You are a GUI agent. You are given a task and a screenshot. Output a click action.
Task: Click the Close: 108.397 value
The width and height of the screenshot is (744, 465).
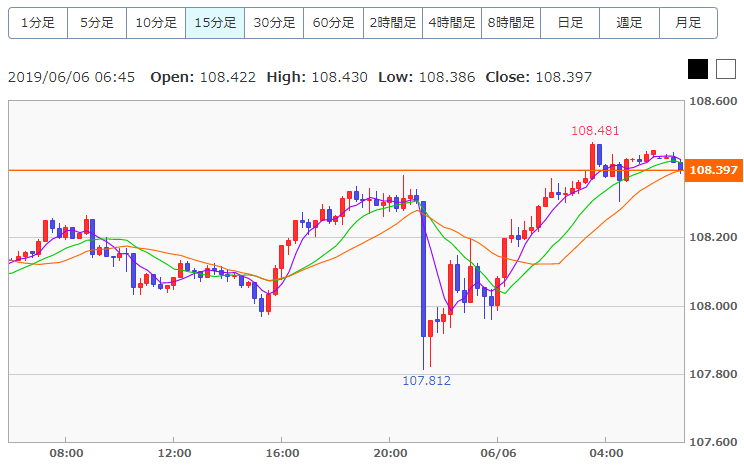(x=539, y=77)
